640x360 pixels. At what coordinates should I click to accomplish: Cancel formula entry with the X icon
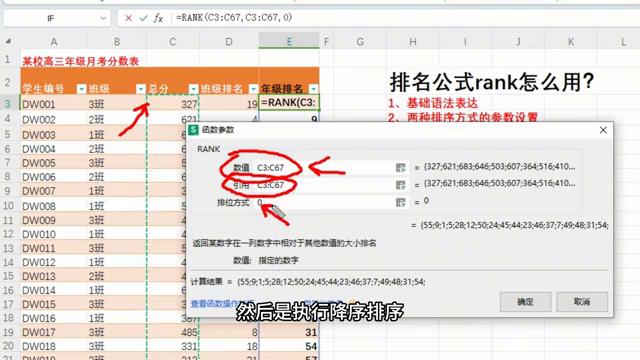point(129,18)
